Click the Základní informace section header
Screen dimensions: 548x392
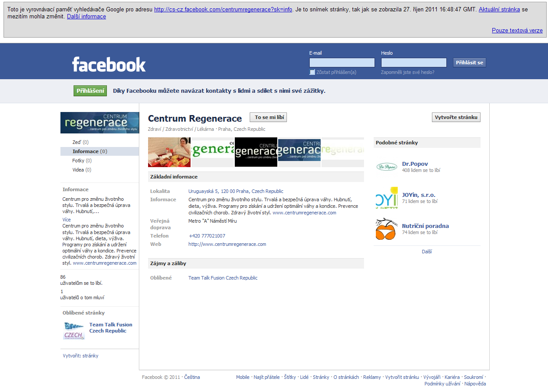pos(256,177)
